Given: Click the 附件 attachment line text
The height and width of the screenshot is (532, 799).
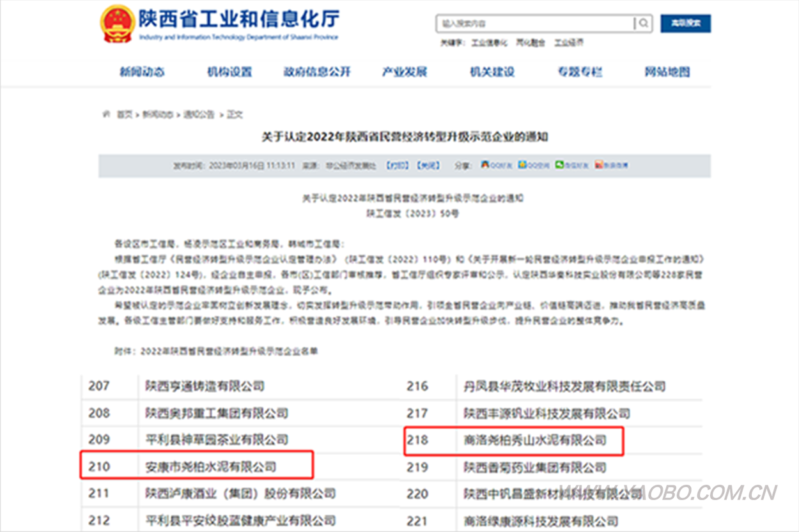Looking at the screenshot, I should tap(215, 351).
